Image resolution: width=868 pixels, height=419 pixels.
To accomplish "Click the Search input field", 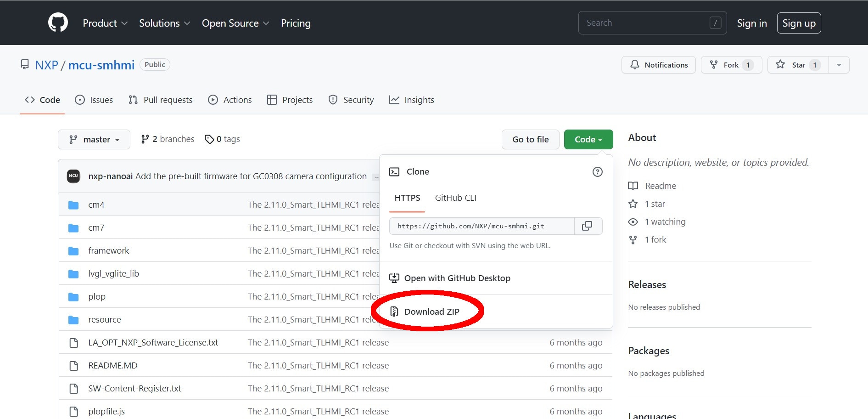I will 645,23.
